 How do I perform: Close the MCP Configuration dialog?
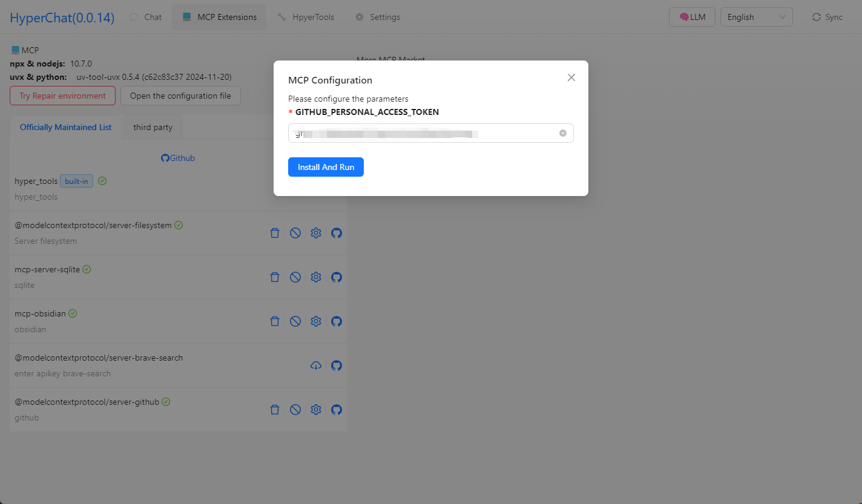pyautogui.click(x=571, y=77)
